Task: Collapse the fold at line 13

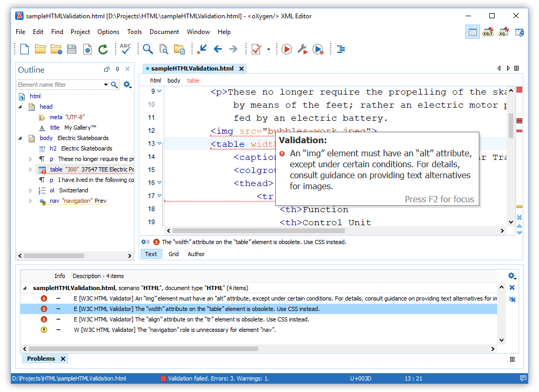Action: point(160,144)
